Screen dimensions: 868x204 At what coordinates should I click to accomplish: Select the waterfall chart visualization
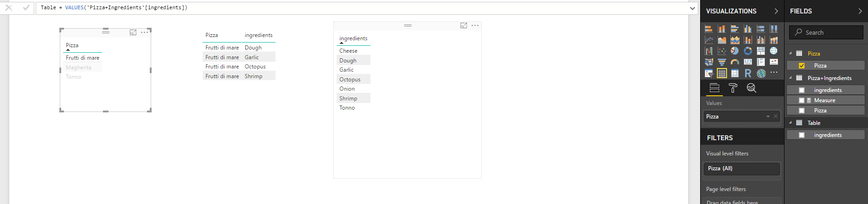(x=709, y=51)
